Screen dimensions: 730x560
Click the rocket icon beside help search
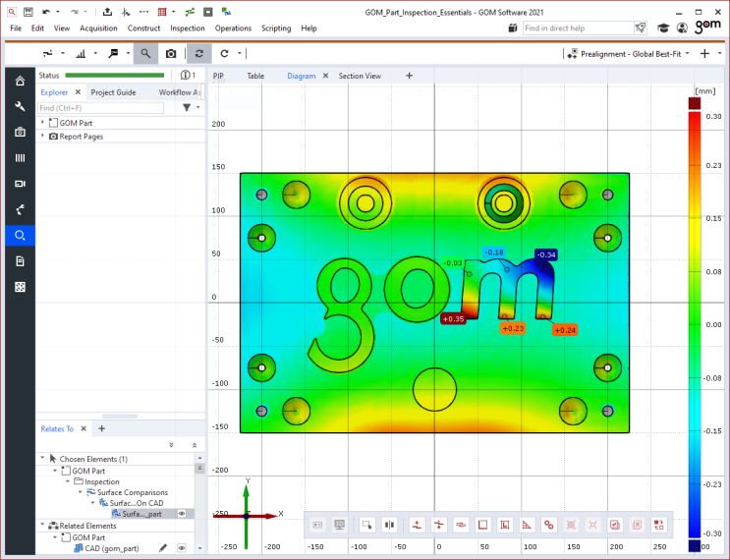coord(641,28)
